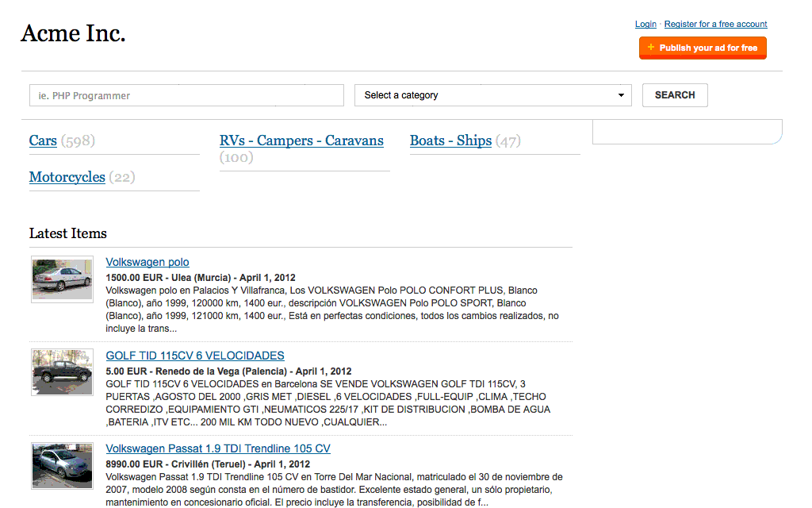The image size is (812, 508).
Task: Click the Volkswagen polo thumbnail image
Action: pos(62,279)
